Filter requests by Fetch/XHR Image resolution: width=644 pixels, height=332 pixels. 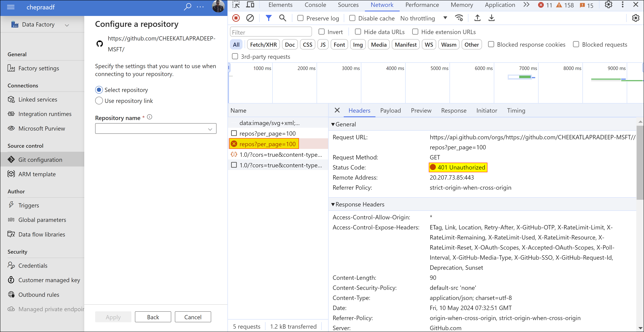(263, 44)
